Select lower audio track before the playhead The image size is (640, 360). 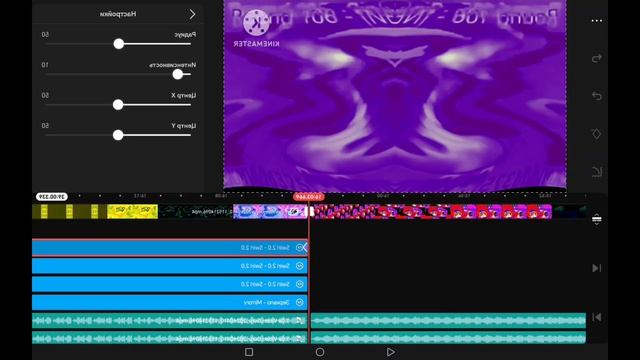click(x=170, y=338)
